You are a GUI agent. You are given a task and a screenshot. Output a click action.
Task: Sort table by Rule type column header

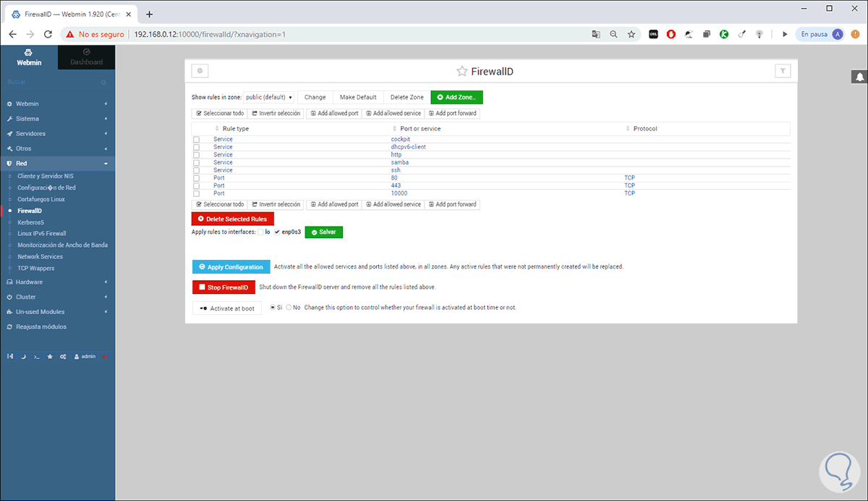(235, 129)
